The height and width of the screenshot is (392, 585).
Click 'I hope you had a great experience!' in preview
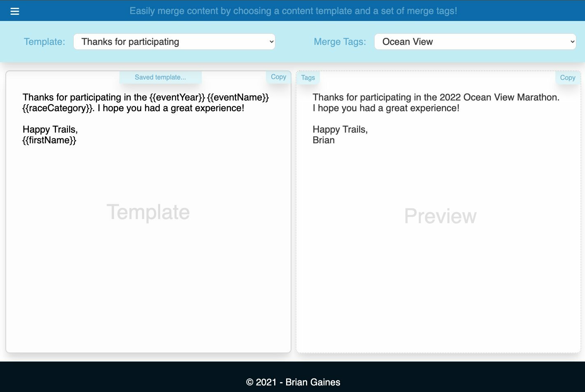(386, 108)
